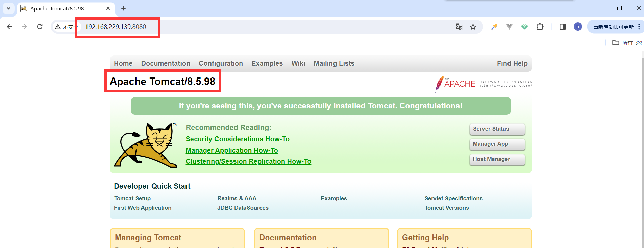Open the First Web Application link
The height and width of the screenshot is (248, 644).
(x=143, y=208)
